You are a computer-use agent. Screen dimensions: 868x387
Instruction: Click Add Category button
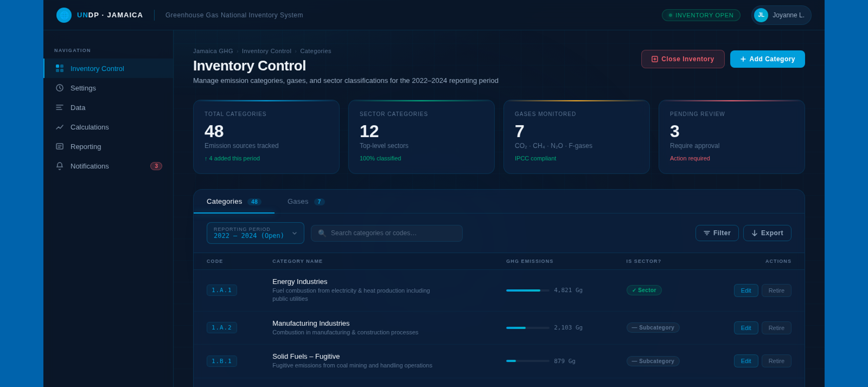coord(767,59)
